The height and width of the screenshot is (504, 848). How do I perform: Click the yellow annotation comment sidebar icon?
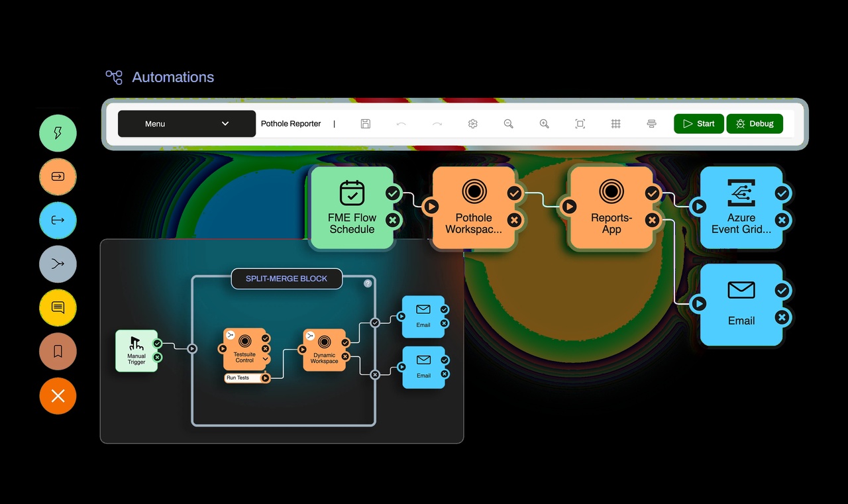(x=58, y=308)
